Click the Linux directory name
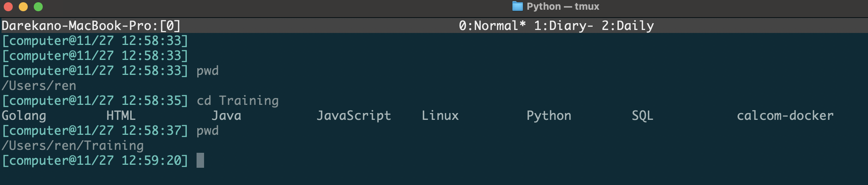This screenshot has height=185, width=868. point(440,116)
